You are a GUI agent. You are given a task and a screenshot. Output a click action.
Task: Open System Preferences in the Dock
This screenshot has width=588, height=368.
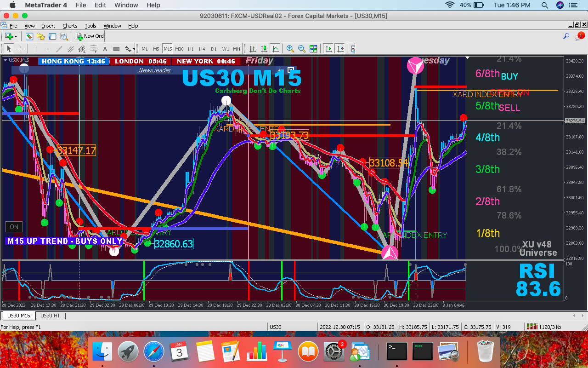[x=334, y=352]
